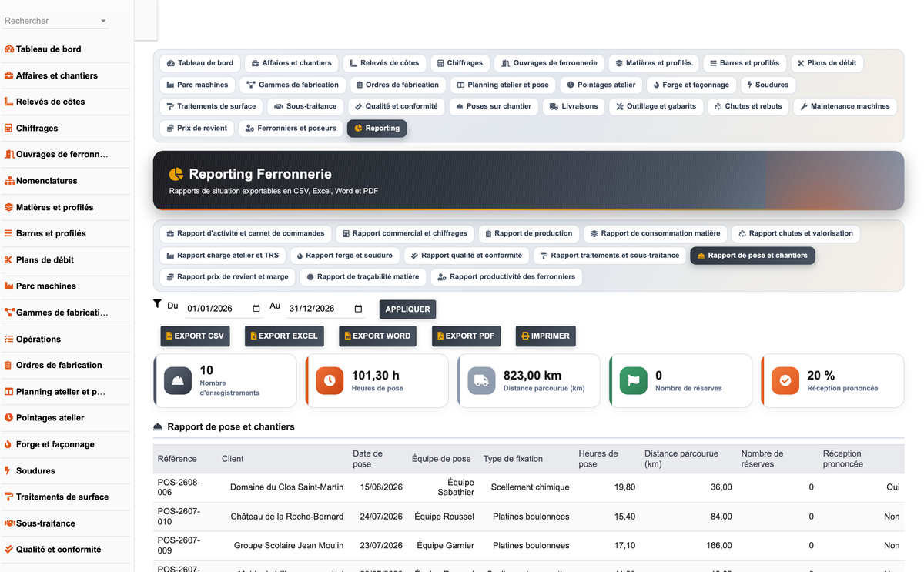The height and width of the screenshot is (572, 924).
Task: Click the Soudures sidebar bolt icon
Action: 9,470
